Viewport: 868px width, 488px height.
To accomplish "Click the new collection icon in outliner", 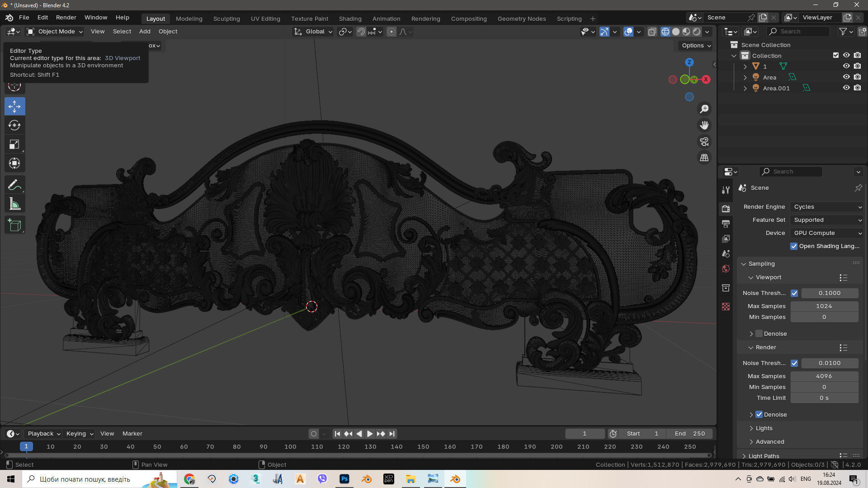I will point(862,31).
